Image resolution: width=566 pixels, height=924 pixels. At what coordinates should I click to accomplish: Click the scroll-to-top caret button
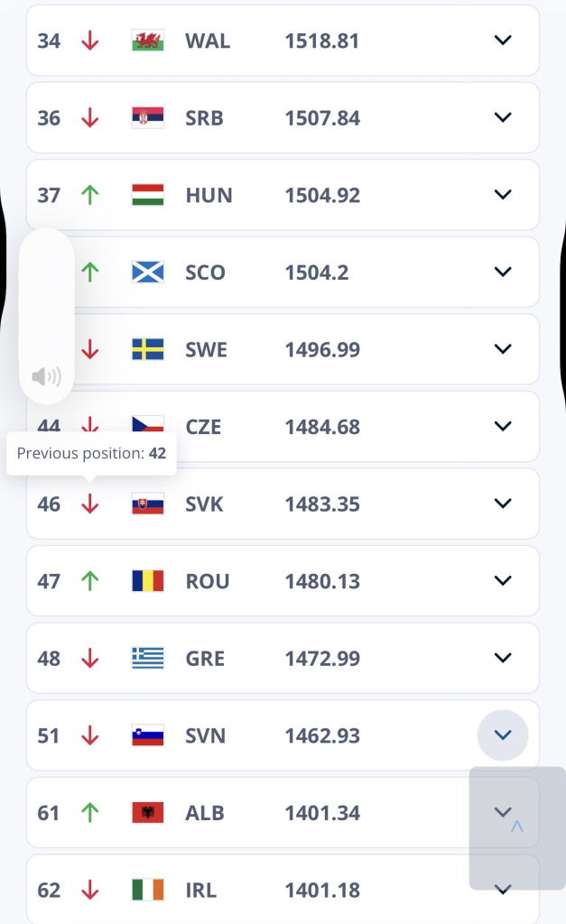[x=517, y=827]
